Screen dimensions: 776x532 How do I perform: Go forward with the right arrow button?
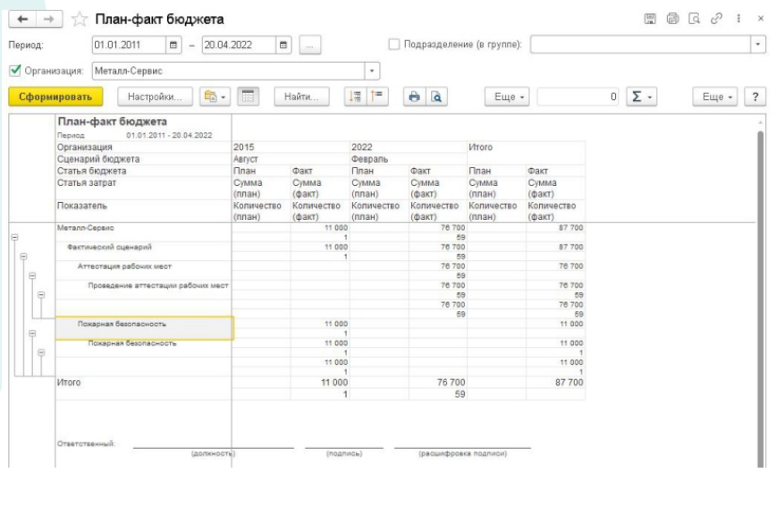tap(49, 20)
